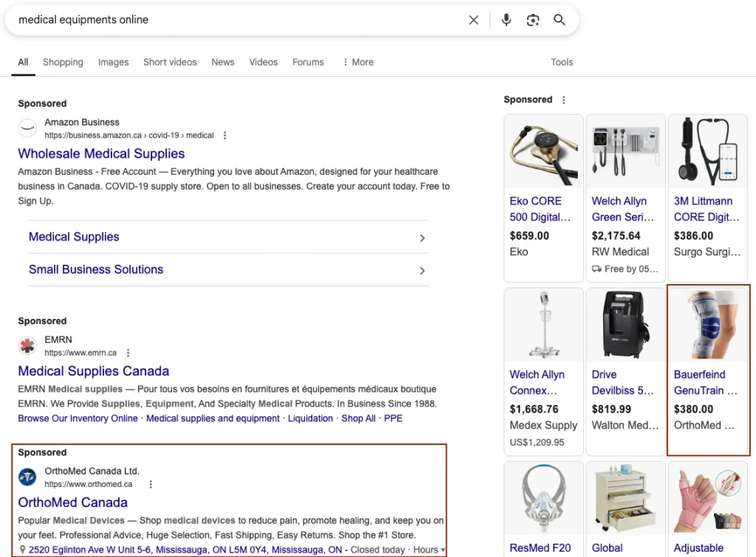Open the Global medical cart image

[626, 499]
